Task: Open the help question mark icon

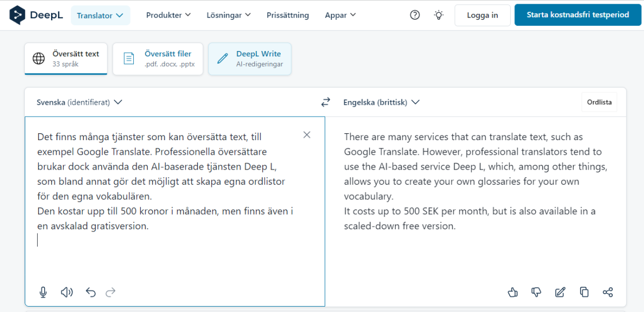Action: (x=414, y=15)
